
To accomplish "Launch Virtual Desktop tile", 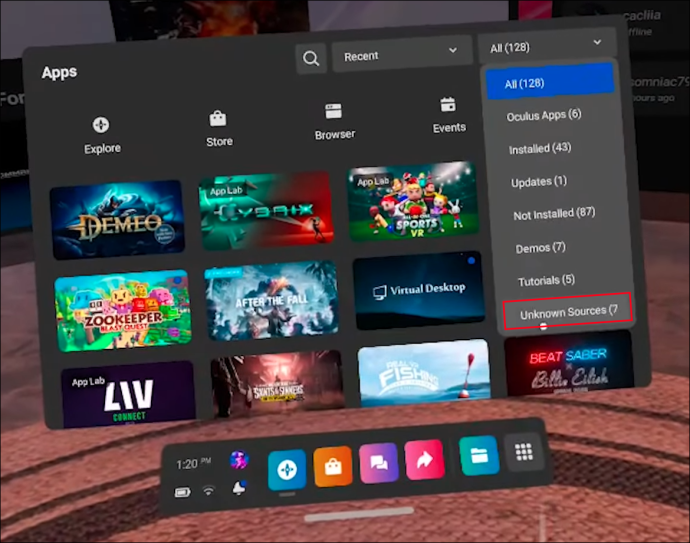I will 419,291.
